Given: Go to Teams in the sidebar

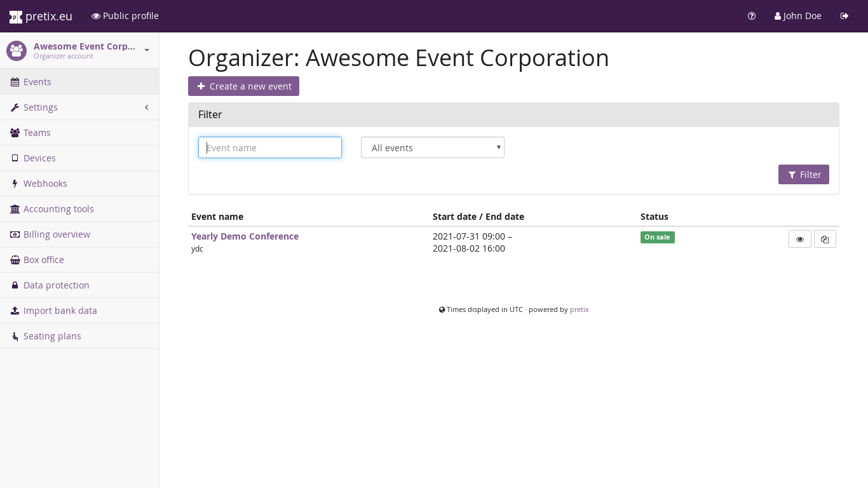Looking at the screenshot, I should (37, 133).
